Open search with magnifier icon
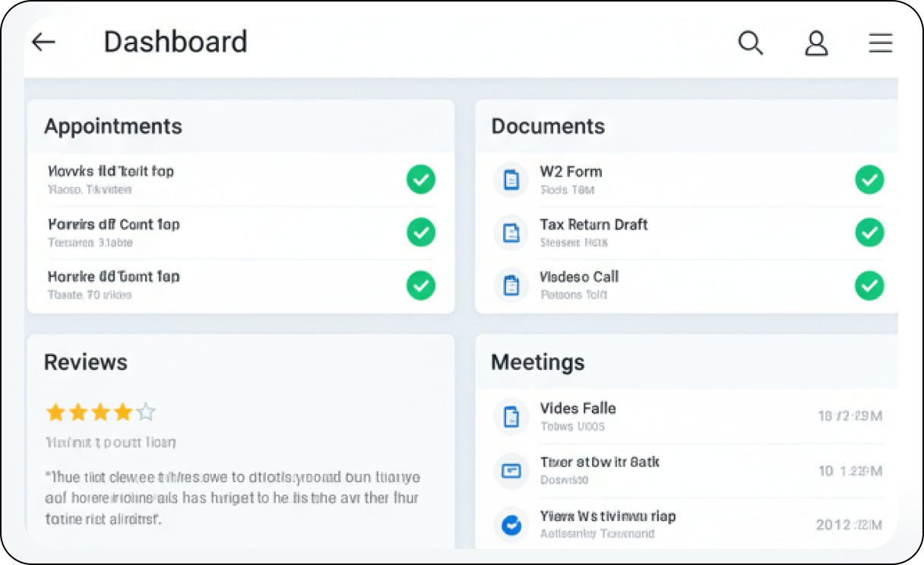Viewport: 924px width, 565px height. point(750,43)
